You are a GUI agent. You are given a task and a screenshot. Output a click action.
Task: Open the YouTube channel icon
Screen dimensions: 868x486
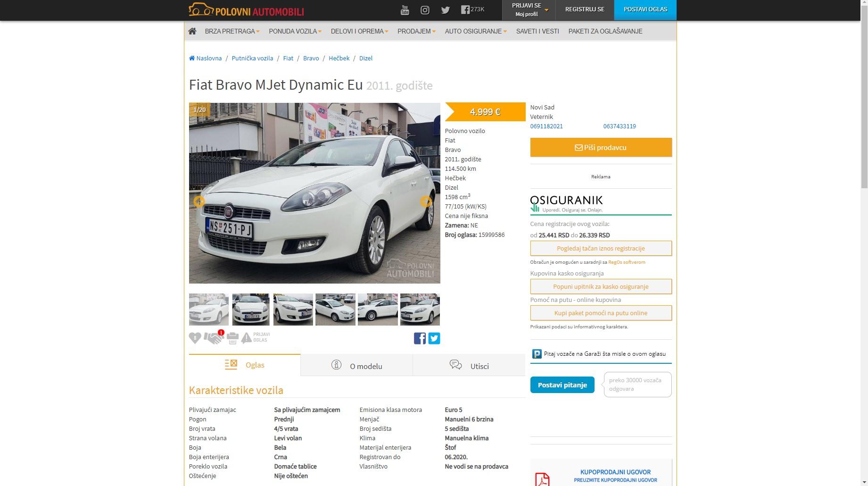click(x=405, y=10)
